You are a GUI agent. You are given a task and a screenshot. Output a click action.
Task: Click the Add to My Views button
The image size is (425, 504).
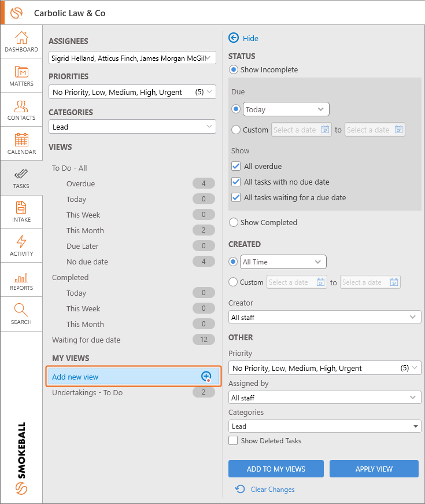pos(276,469)
